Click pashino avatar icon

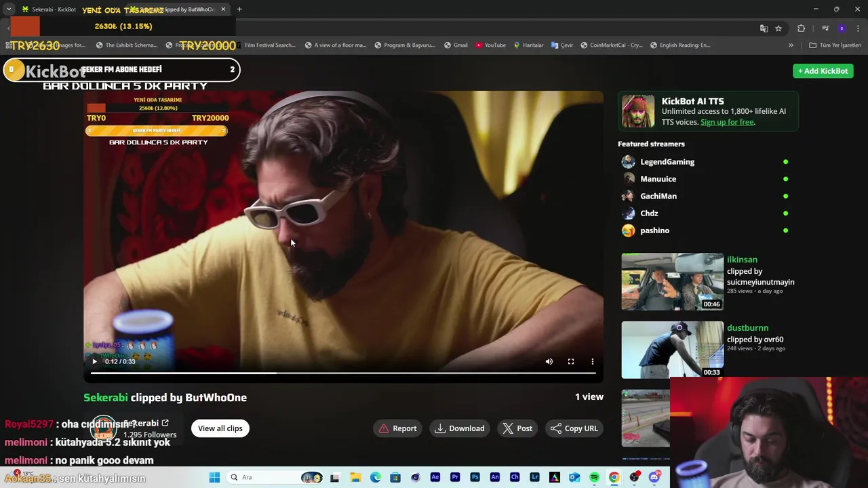click(x=629, y=230)
